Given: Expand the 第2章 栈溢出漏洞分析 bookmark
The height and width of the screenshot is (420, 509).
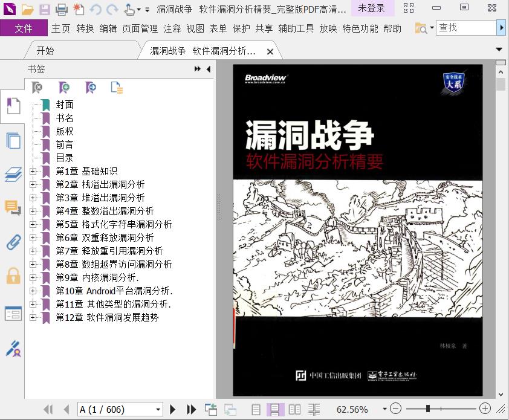Looking at the screenshot, I should [33, 184].
